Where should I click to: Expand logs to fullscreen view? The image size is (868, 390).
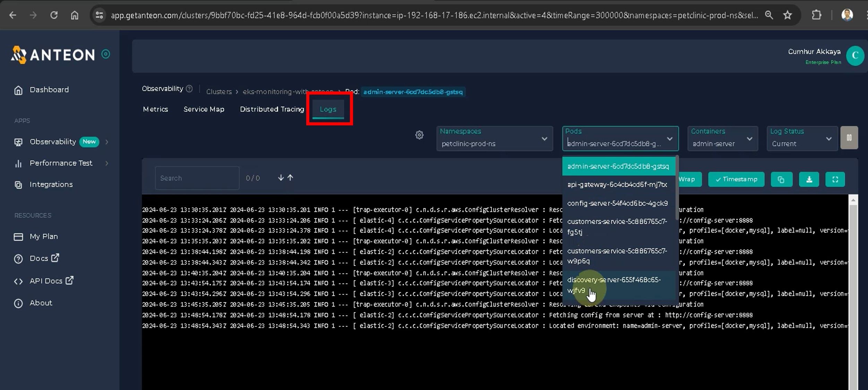click(x=835, y=179)
